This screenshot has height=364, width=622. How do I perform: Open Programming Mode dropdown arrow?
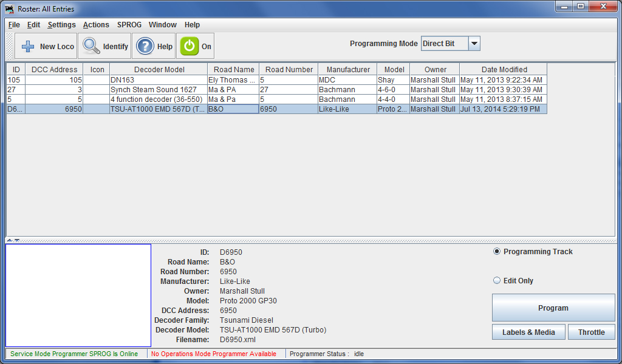tap(474, 44)
